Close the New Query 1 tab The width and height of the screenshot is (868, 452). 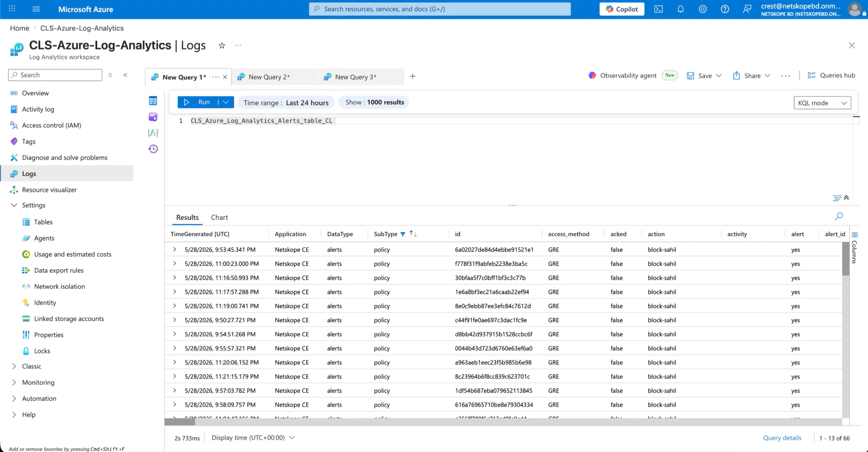[x=225, y=77]
